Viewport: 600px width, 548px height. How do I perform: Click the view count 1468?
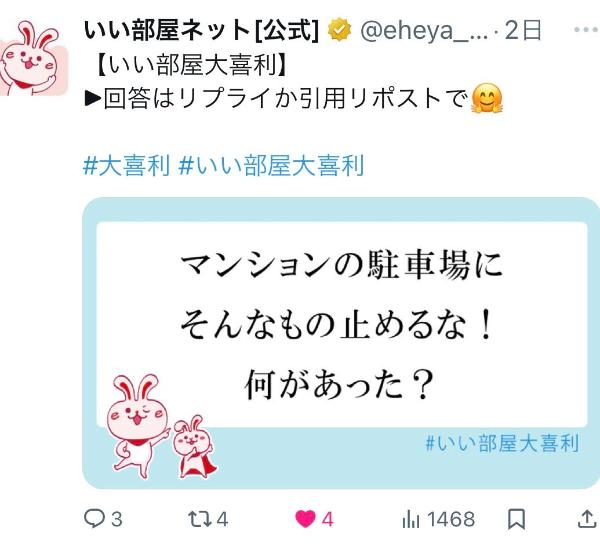[x=451, y=520]
